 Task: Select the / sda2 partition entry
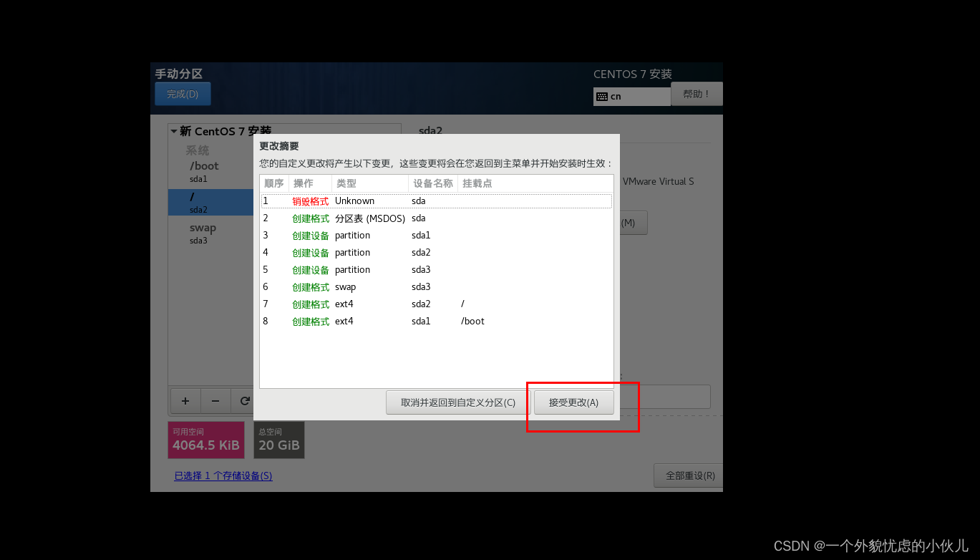[x=211, y=203]
